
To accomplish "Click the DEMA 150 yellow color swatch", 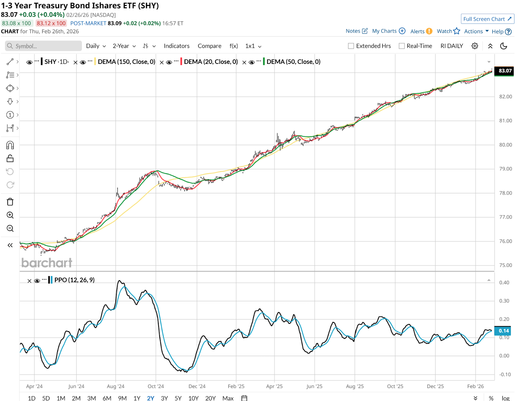I will pyautogui.click(x=95, y=62).
